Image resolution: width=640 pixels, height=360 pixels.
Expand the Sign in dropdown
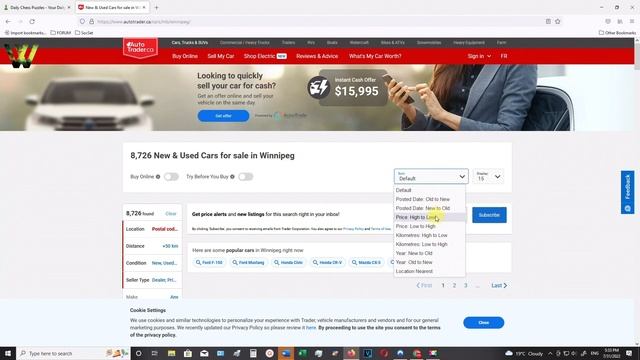pyautogui.click(x=479, y=56)
